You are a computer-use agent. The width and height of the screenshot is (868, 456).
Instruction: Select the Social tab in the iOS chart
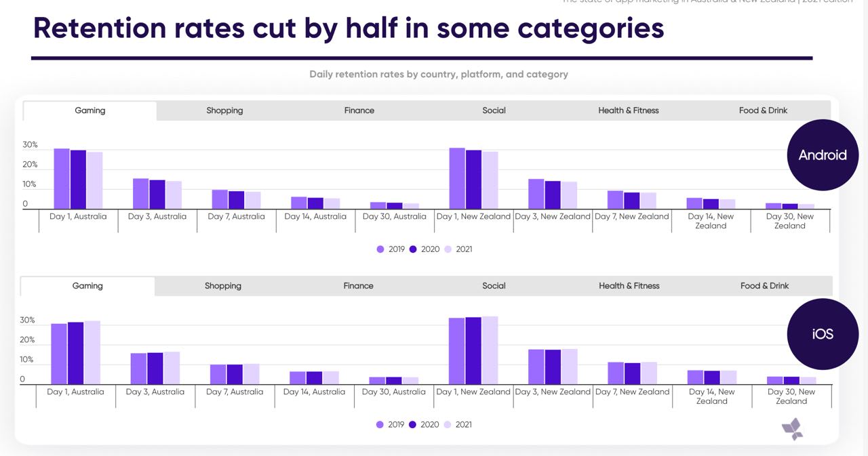[494, 286]
